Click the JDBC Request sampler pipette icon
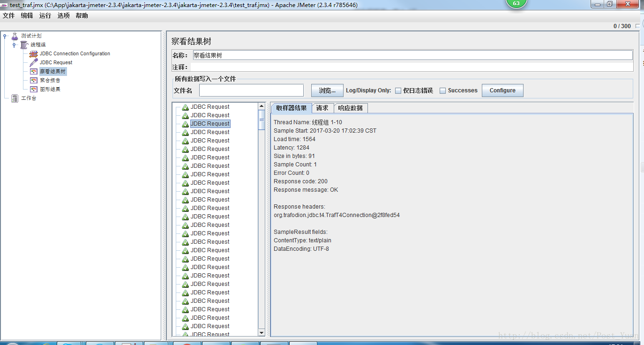644x345 pixels. [33, 63]
